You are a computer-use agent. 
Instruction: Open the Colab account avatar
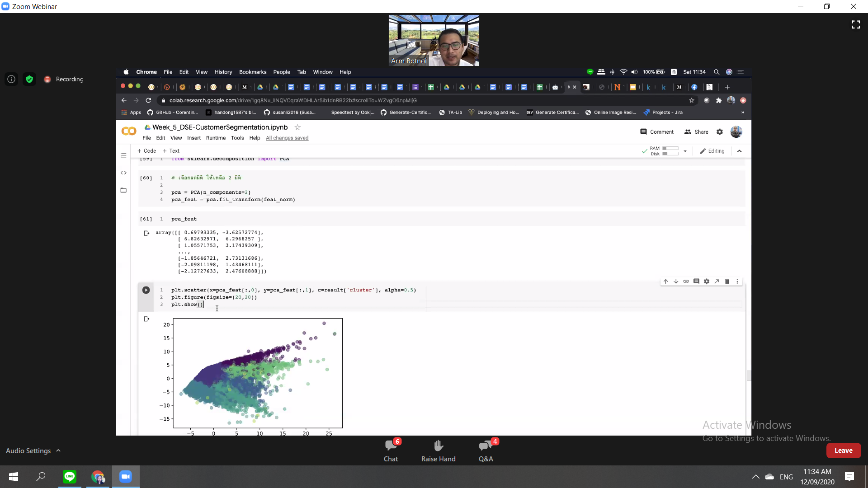[x=736, y=132]
